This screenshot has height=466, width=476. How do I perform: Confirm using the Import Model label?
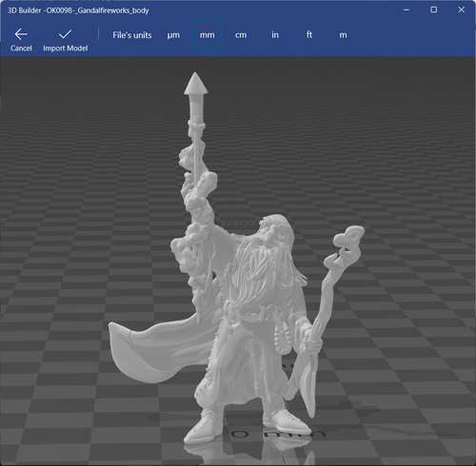click(x=66, y=49)
